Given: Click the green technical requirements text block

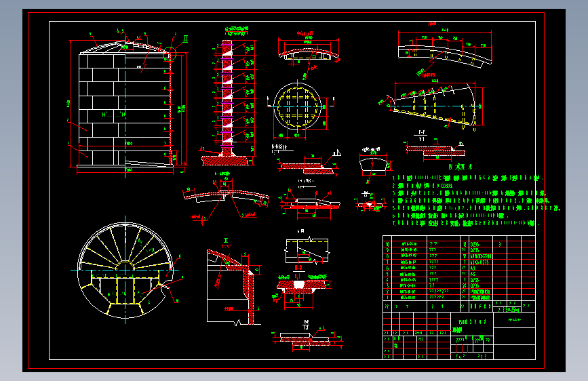Looking at the screenshot, I should 475,201.
